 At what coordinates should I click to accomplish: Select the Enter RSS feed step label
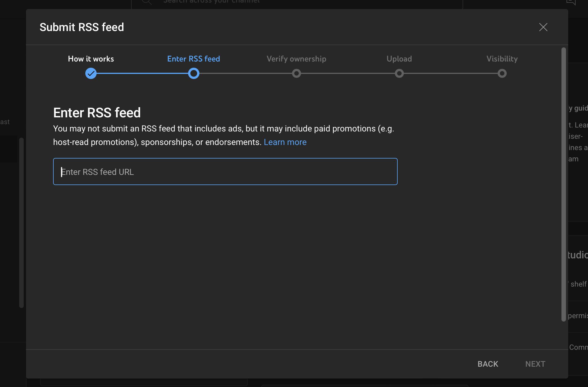pos(193,59)
